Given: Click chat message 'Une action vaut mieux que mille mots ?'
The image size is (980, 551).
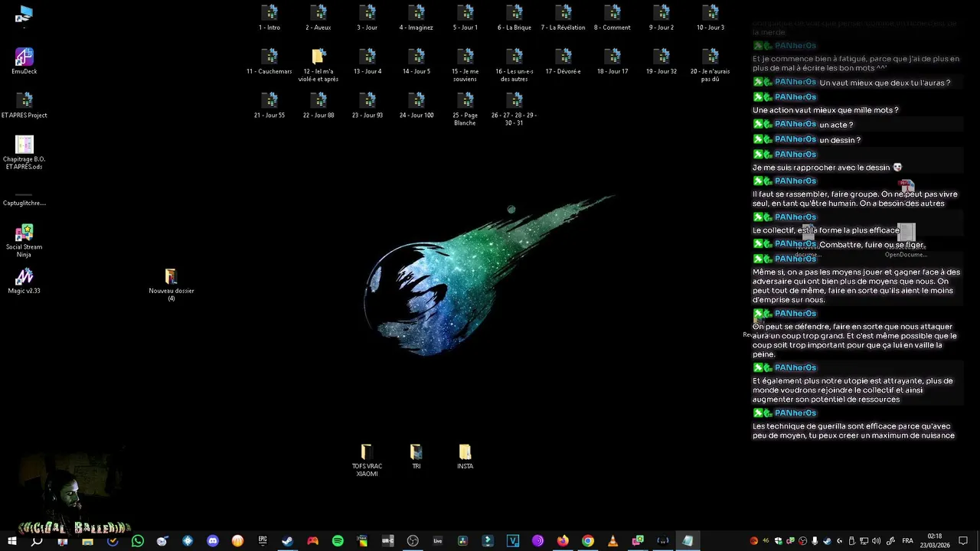Looking at the screenshot, I should click(825, 110).
